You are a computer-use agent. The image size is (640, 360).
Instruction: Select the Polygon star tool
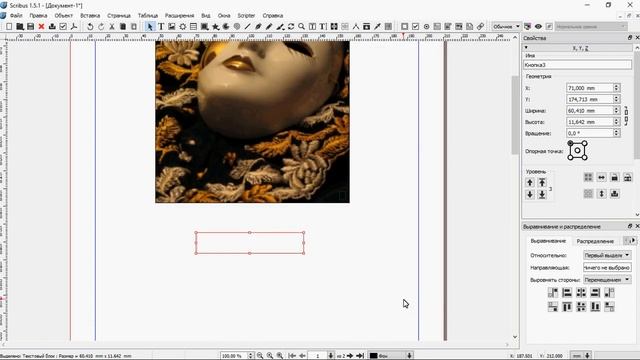[215, 27]
